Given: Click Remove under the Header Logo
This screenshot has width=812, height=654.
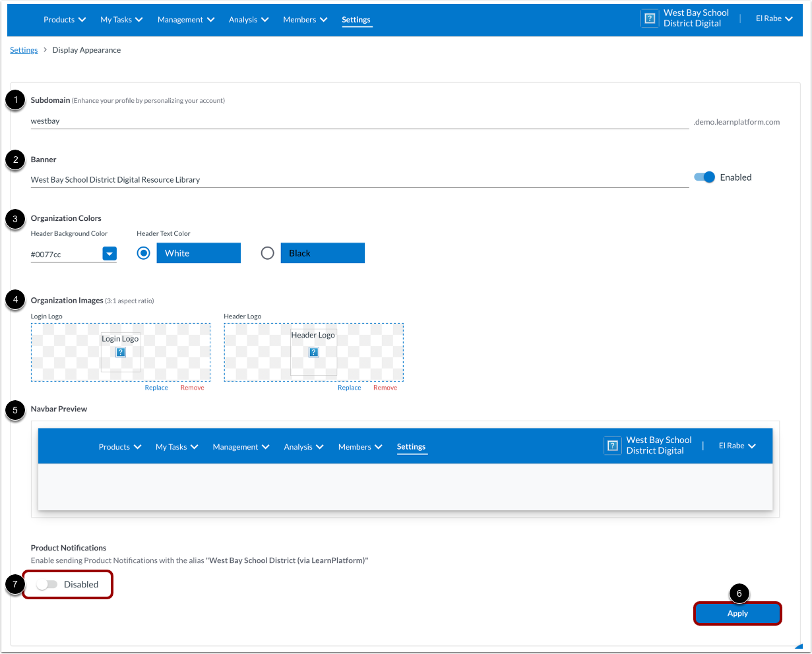Looking at the screenshot, I should click(385, 387).
